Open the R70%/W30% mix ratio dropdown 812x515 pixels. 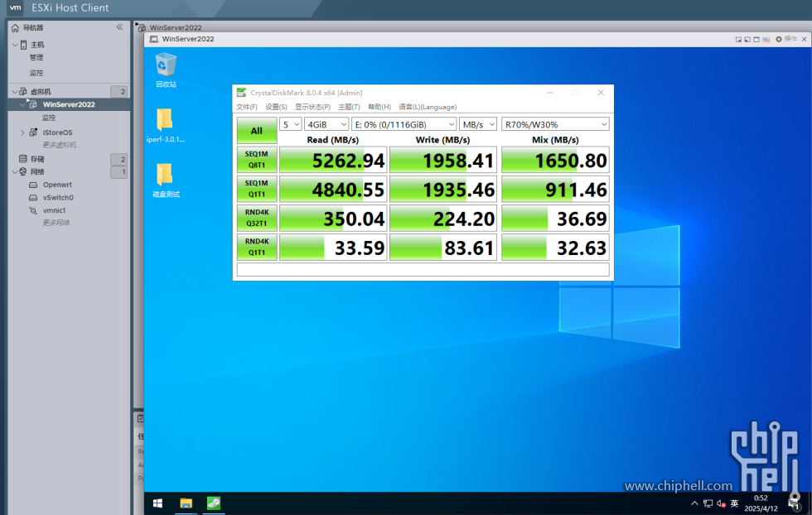click(x=555, y=124)
